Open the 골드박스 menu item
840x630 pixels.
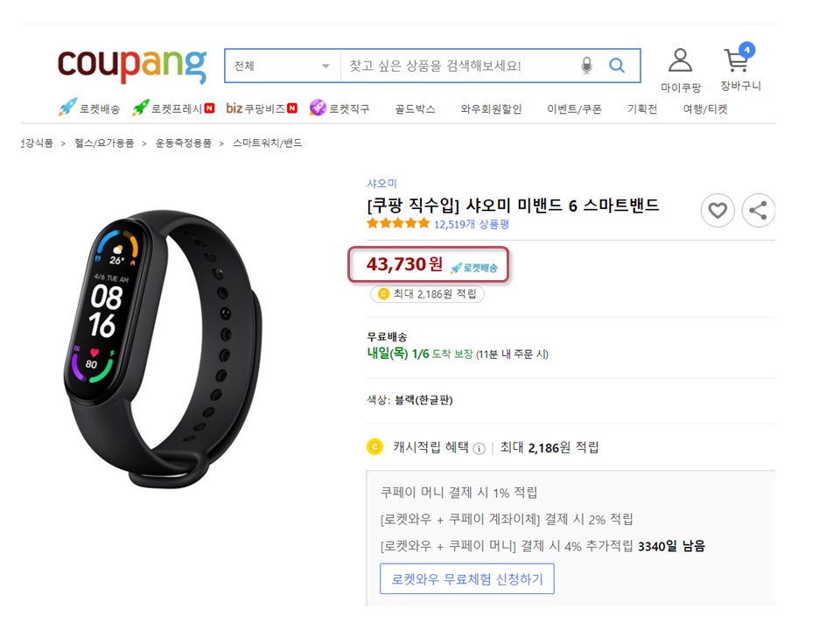click(415, 108)
